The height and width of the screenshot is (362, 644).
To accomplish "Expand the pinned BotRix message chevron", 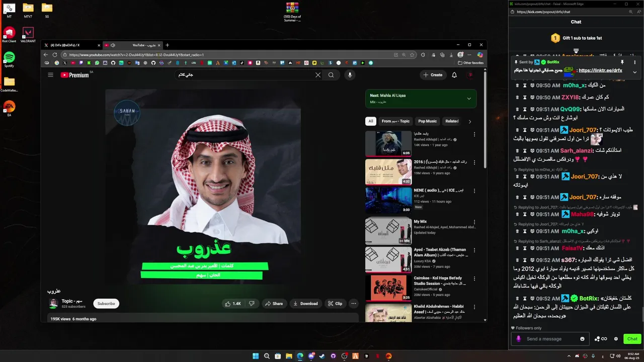I will click(x=635, y=72).
